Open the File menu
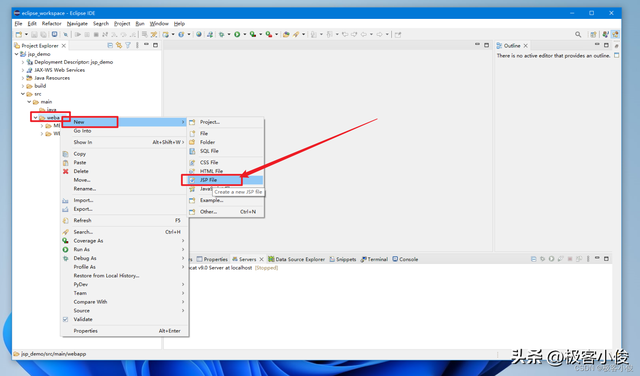 (x=18, y=24)
